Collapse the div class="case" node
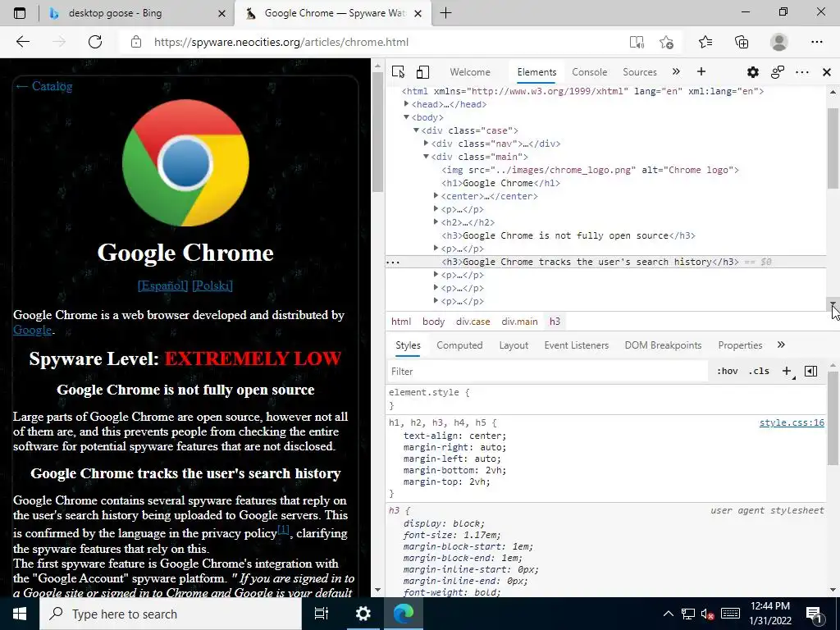 coord(416,130)
